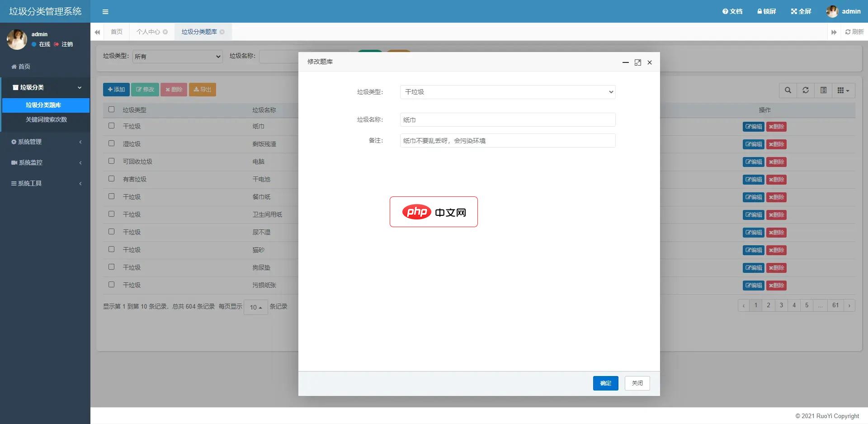868x424 pixels.
Task: Open the per-page count dropdown showing 10
Action: pyautogui.click(x=255, y=307)
